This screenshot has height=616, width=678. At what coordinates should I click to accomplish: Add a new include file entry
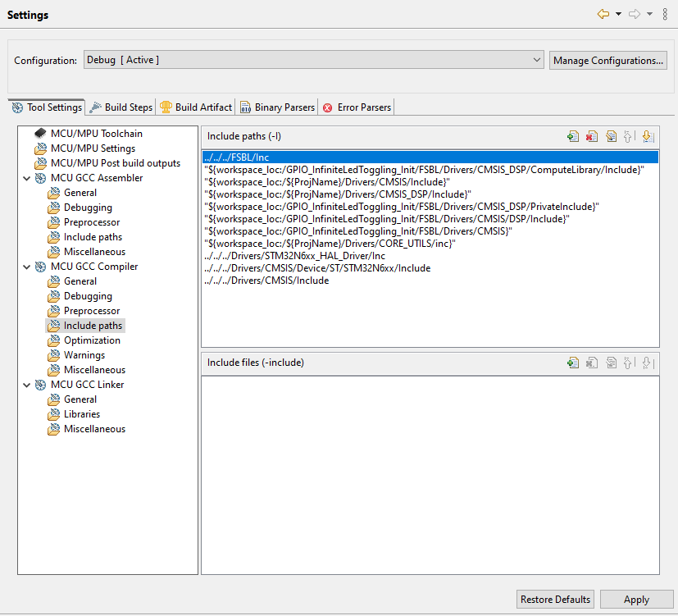coord(573,362)
